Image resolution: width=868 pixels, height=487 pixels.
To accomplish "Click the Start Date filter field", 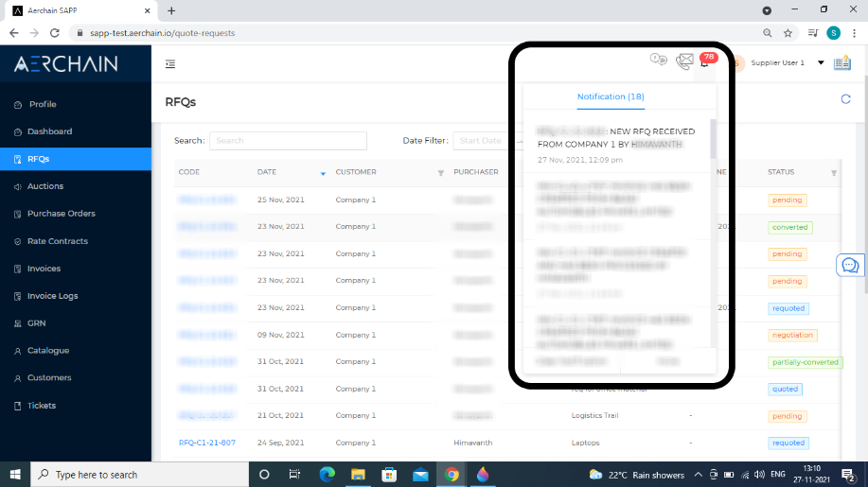I will (x=481, y=140).
